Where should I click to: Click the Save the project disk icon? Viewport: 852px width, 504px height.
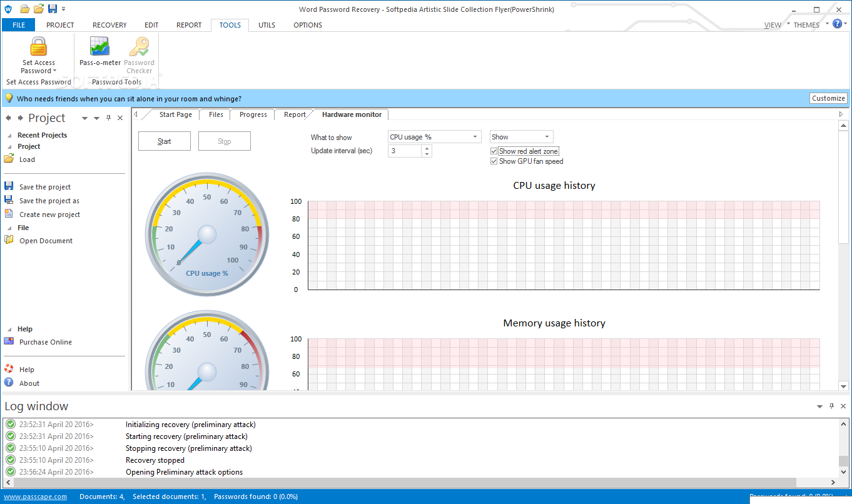(x=9, y=186)
